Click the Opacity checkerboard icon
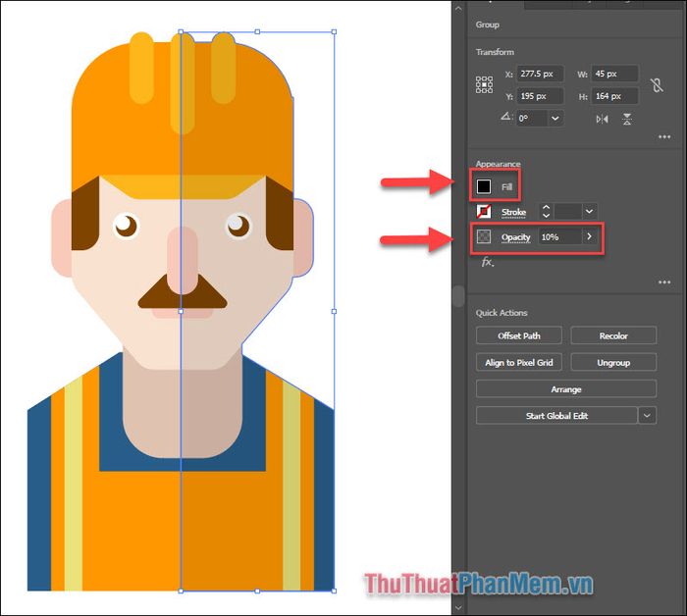This screenshot has width=687, height=616. (x=484, y=236)
